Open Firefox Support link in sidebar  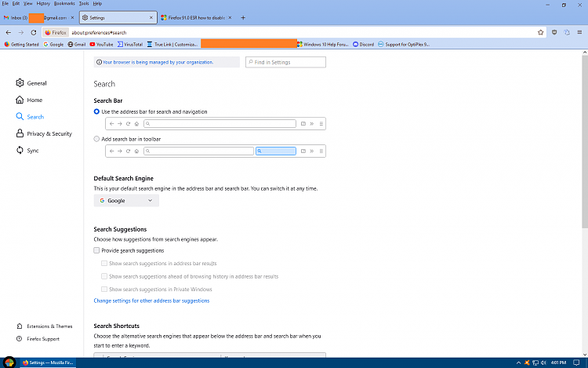pos(38,339)
